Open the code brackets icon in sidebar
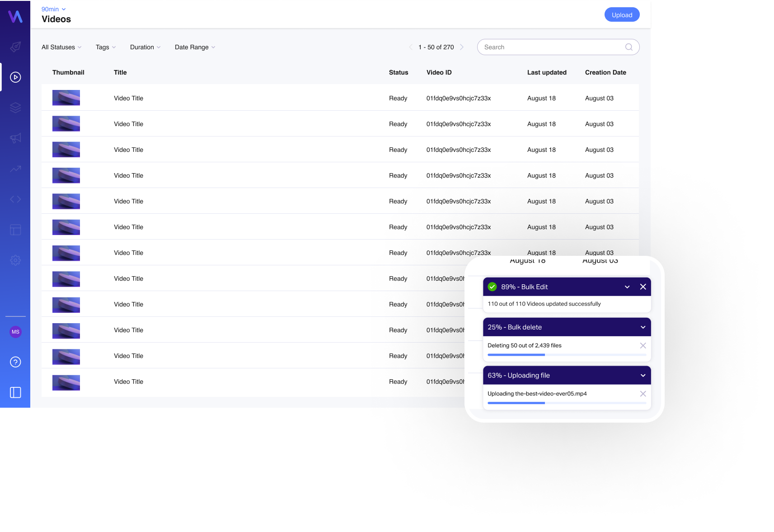 [x=15, y=199]
